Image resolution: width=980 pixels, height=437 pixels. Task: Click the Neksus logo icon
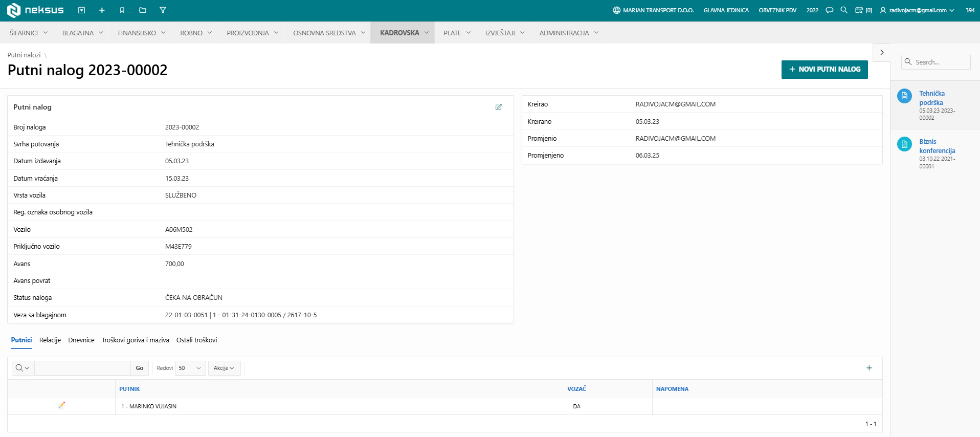(x=14, y=10)
